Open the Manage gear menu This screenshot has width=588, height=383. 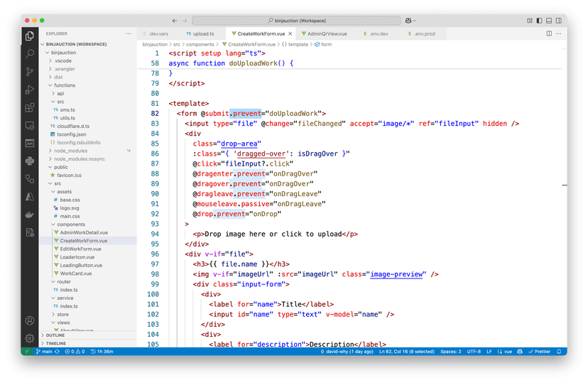point(29,338)
